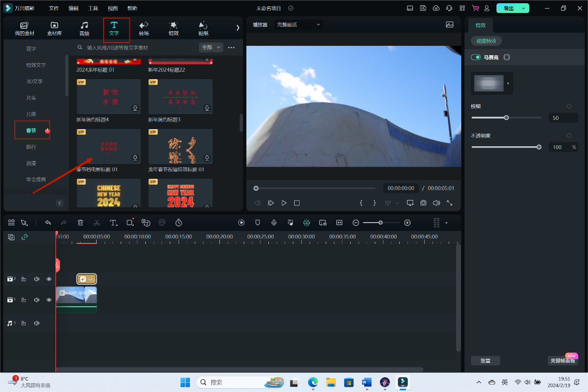
Task: Mute audio track 1 speaker icon
Action: (x=37, y=323)
